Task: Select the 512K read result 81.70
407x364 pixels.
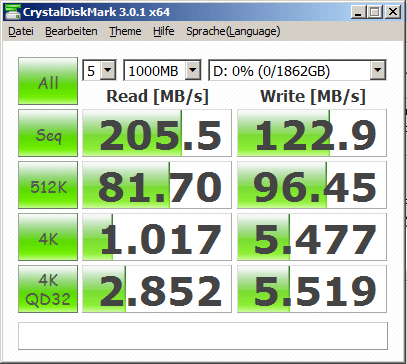Action: click(x=157, y=185)
